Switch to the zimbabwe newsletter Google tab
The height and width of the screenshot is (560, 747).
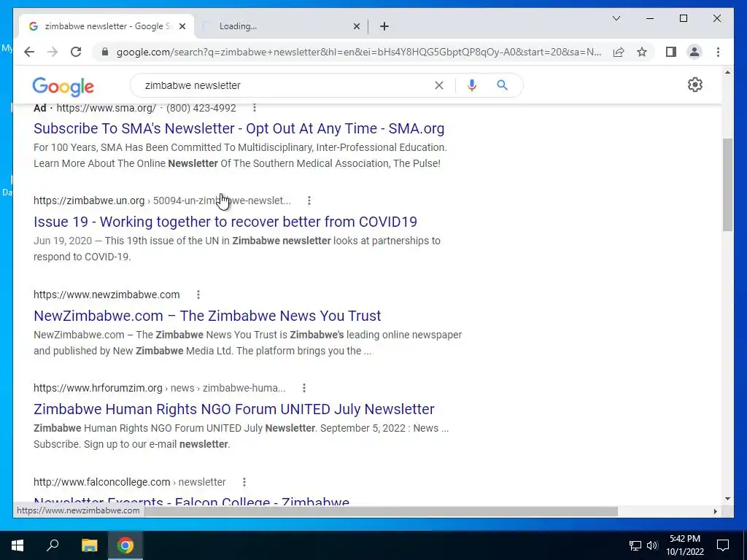click(x=107, y=26)
